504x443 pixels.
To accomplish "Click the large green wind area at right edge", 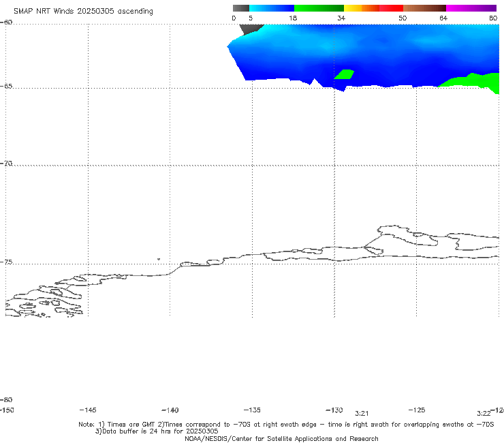I will click(474, 81).
